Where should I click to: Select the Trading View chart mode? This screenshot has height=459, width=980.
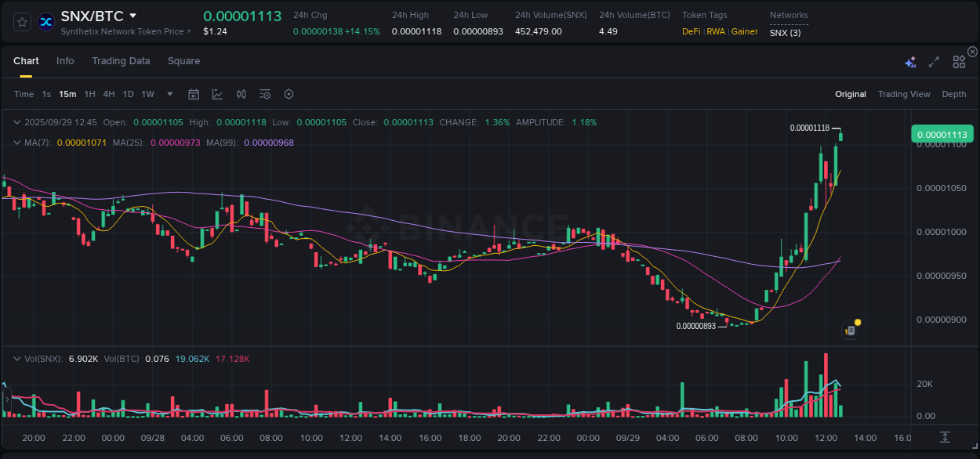[x=903, y=94]
